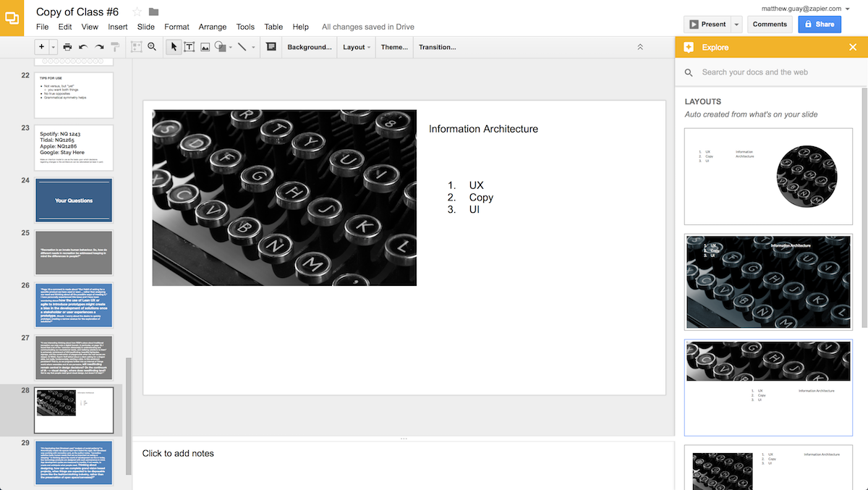868x490 pixels.
Task: Click the Print icon in toolbar
Action: (x=67, y=46)
